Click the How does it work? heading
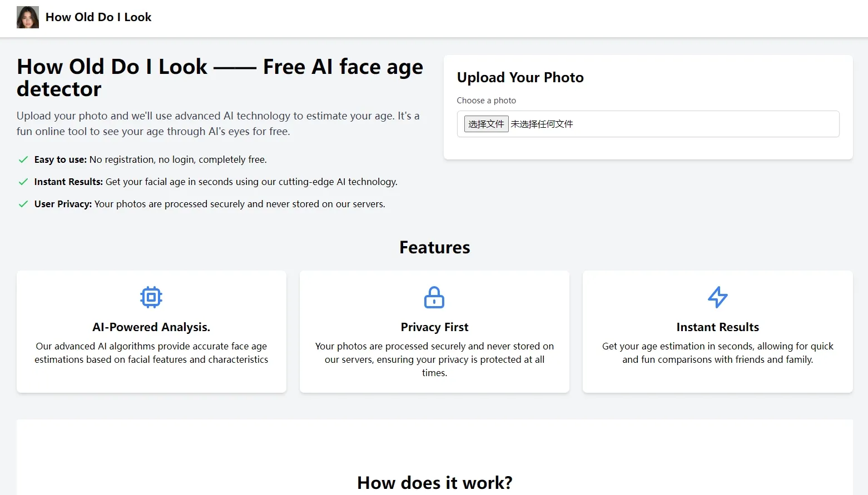 point(434,482)
